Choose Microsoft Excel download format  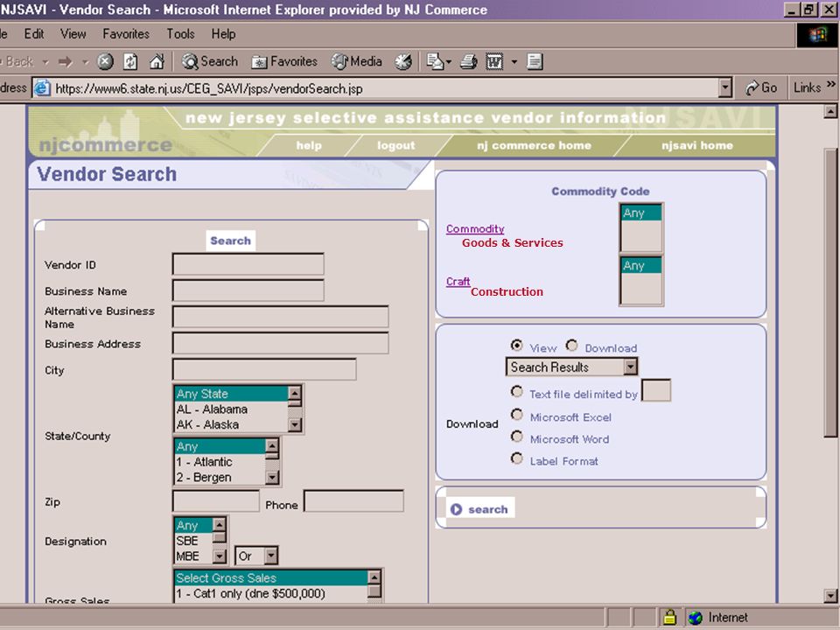tap(516, 415)
